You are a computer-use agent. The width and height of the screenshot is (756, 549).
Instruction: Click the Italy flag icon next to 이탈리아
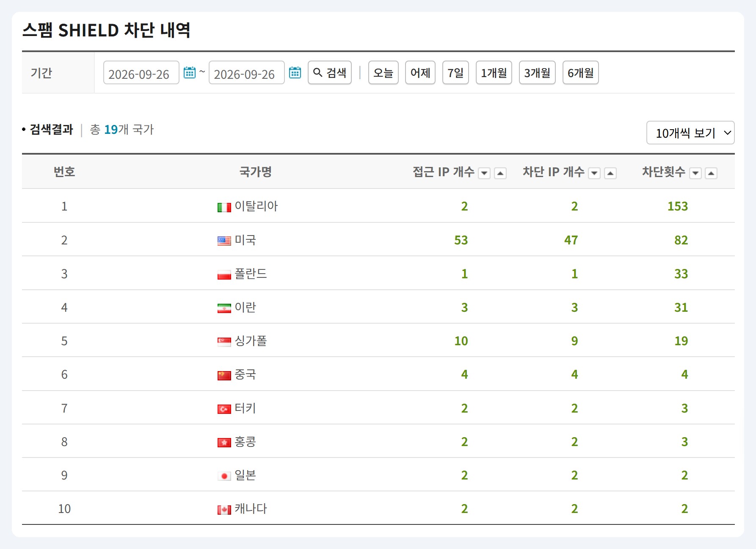click(x=224, y=207)
